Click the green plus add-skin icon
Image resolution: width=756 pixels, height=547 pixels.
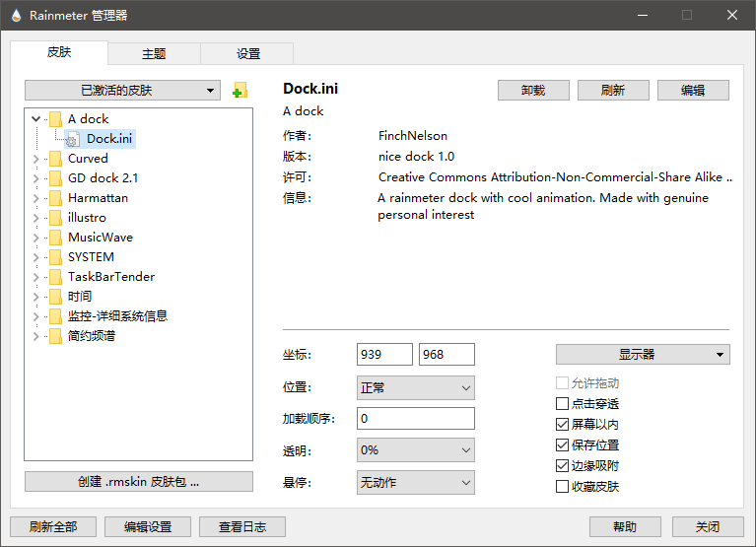(x=239, y=92)
